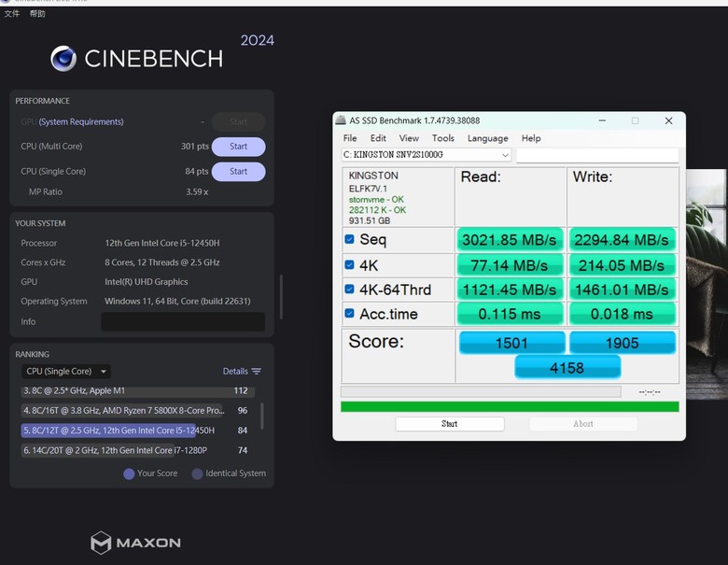Click the single core score 84 pts

coord(197,171)
